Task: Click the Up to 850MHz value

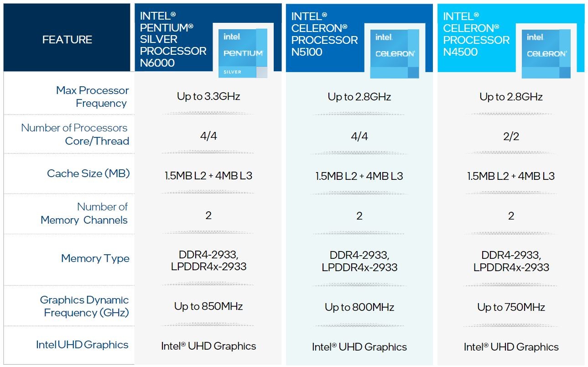Action: point(208,306)
